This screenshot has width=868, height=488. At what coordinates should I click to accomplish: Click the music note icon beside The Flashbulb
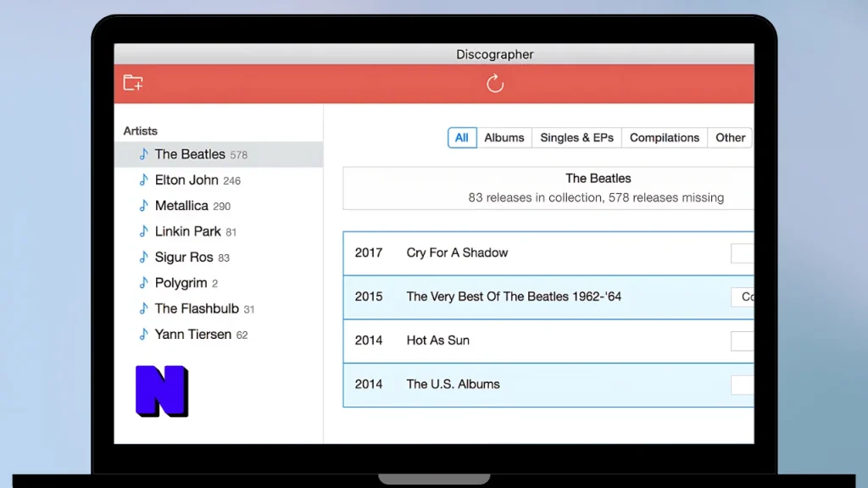click(x=144, y=308)
